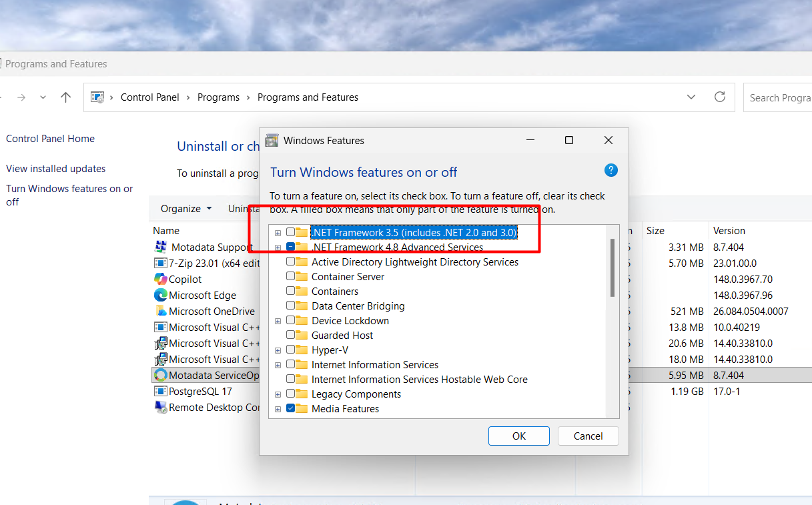This screenshot has height=505, width=812.
Task: Select the Internet Information Services label
Action: click(x=375, y=365)
